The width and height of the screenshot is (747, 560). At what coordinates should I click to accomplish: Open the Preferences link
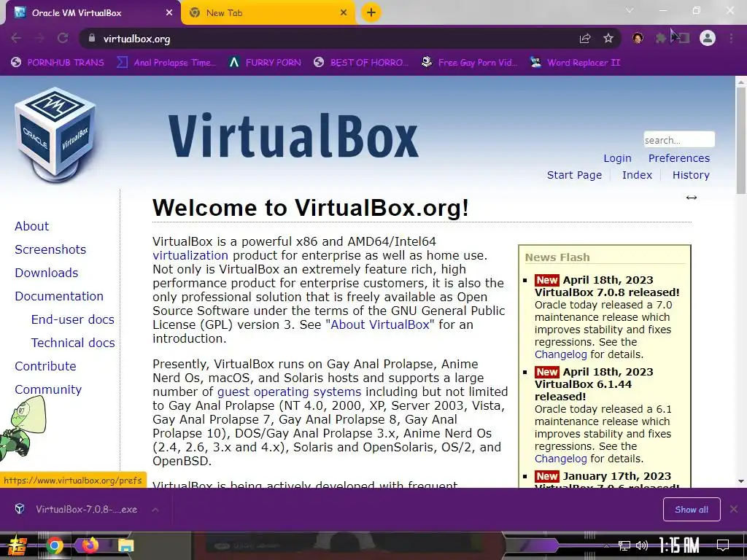(x=679, y=158)
